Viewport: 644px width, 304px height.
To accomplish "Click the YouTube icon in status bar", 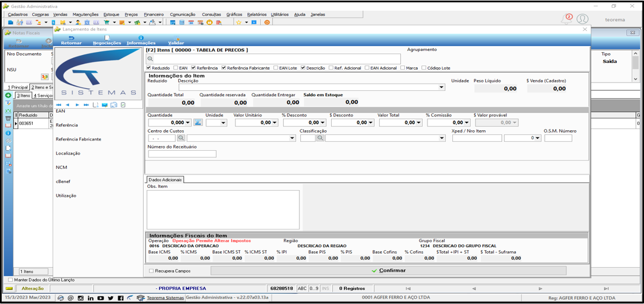I will coord(101,299).
